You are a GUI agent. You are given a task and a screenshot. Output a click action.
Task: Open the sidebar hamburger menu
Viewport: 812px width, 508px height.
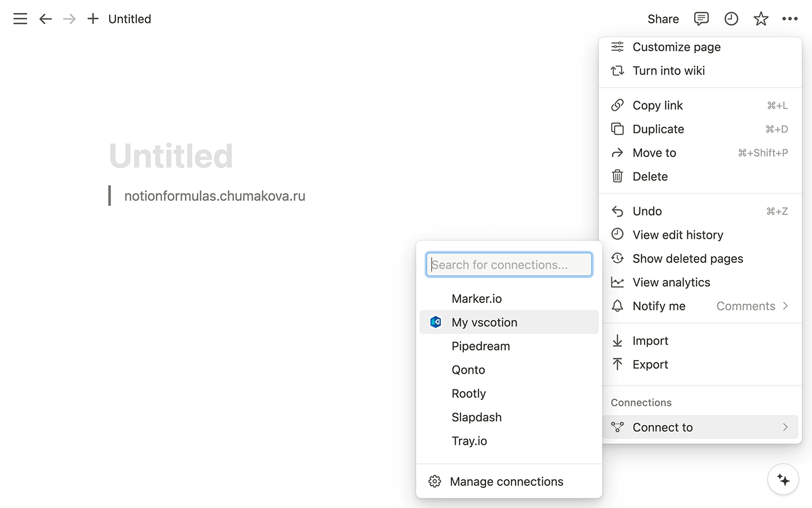click(20, 19)
